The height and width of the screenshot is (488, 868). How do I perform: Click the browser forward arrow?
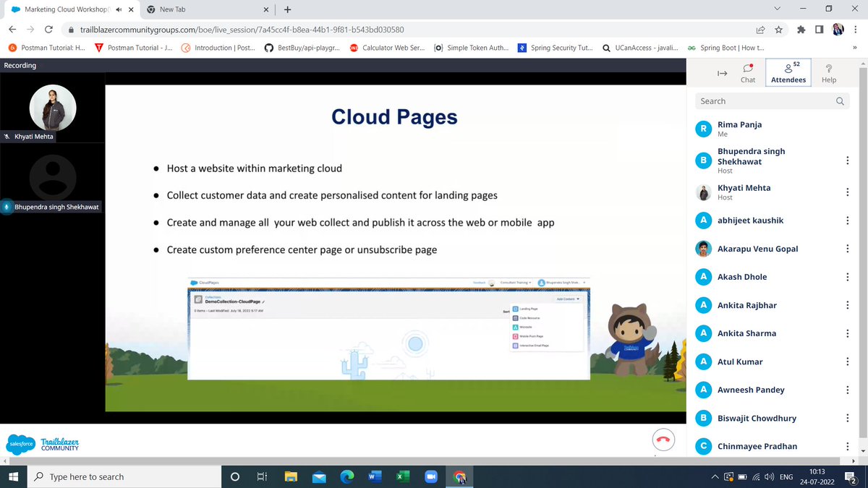click(x=30, y=30)
